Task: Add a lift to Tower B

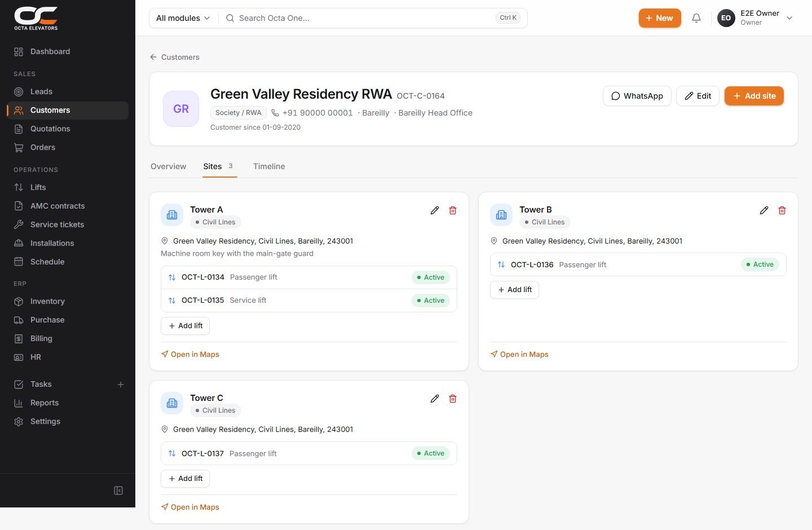Action: pos(515,290)
